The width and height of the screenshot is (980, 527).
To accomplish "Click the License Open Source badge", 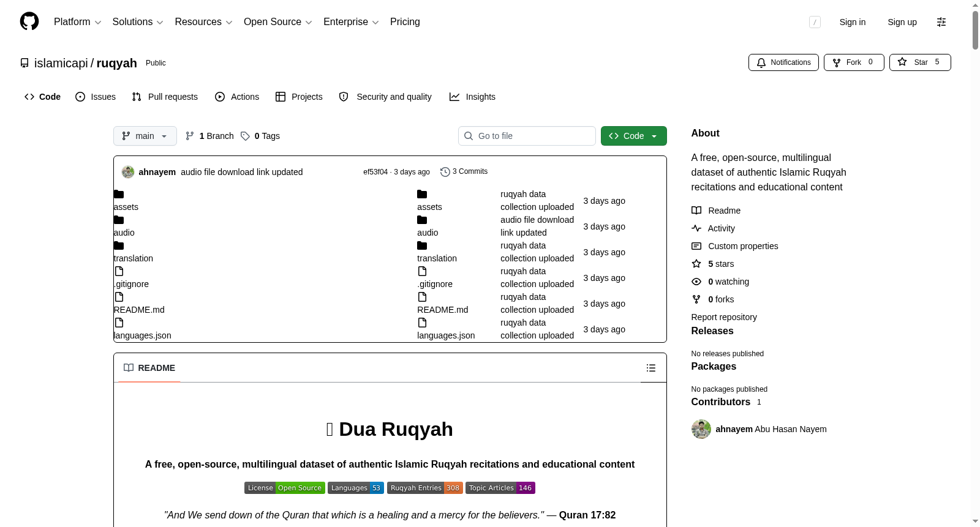I will coord(285,488).
